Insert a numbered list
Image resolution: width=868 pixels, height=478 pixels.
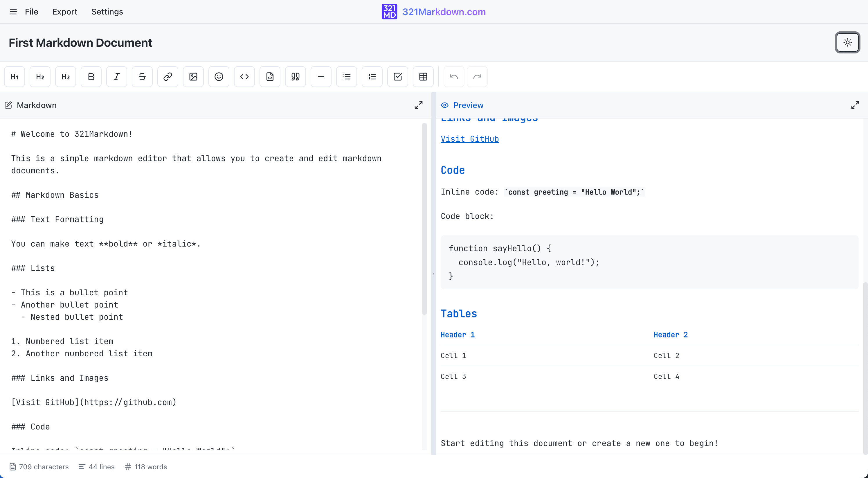tap(372, 77)
